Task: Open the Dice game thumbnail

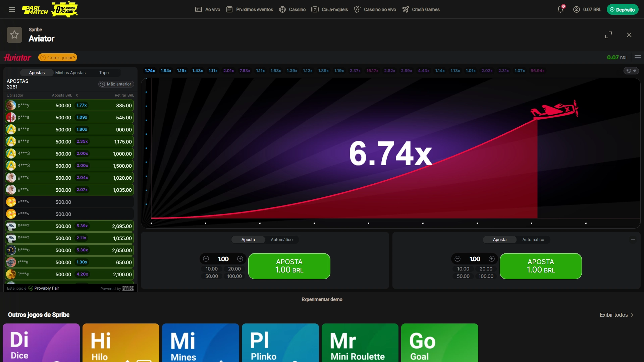Action: [x=41, y=343]
